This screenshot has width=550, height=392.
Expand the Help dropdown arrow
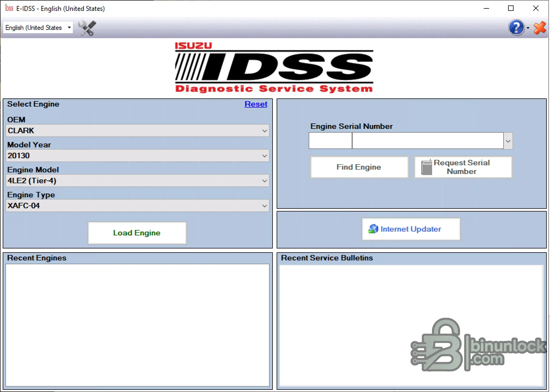click(528, 28)
